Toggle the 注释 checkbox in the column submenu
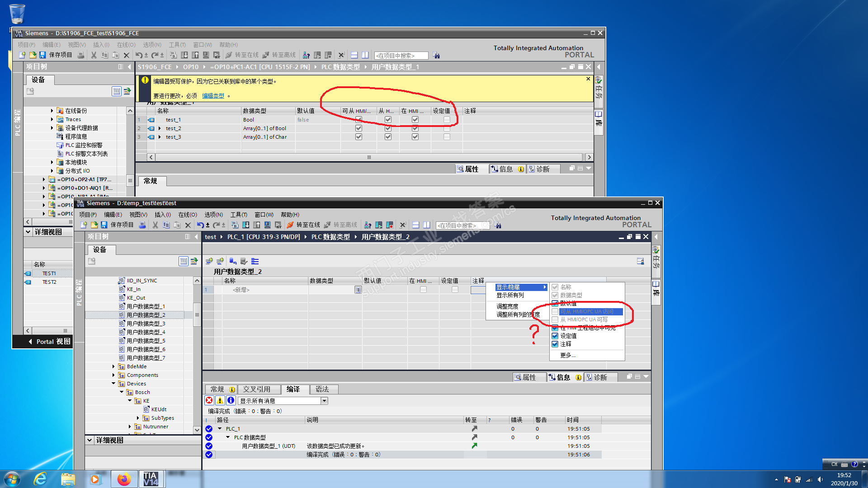Screen dimensions: 868x488 coord(555,344)
